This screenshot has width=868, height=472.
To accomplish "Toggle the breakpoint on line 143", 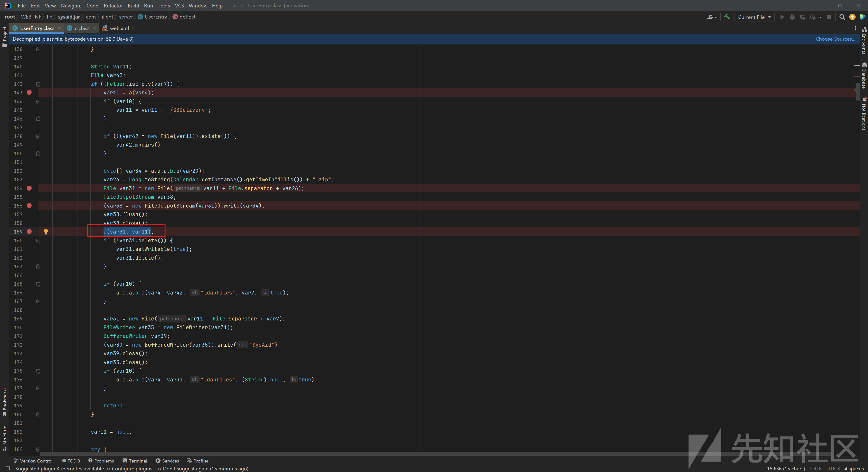I will pyautogui.click(x=29, y=93).
